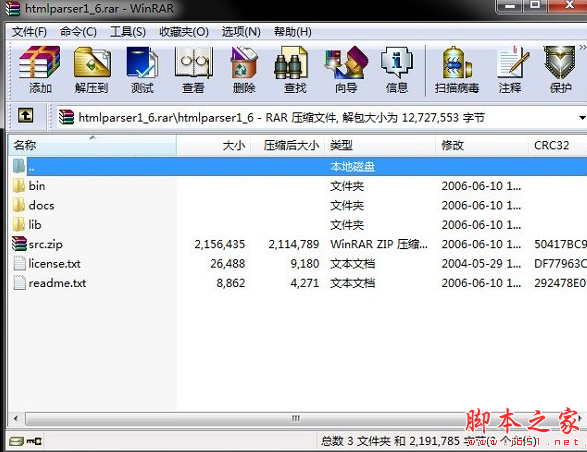Sort by CRC32 column header
This screenshot has width=587, height=452.
[x=557, y=145]
